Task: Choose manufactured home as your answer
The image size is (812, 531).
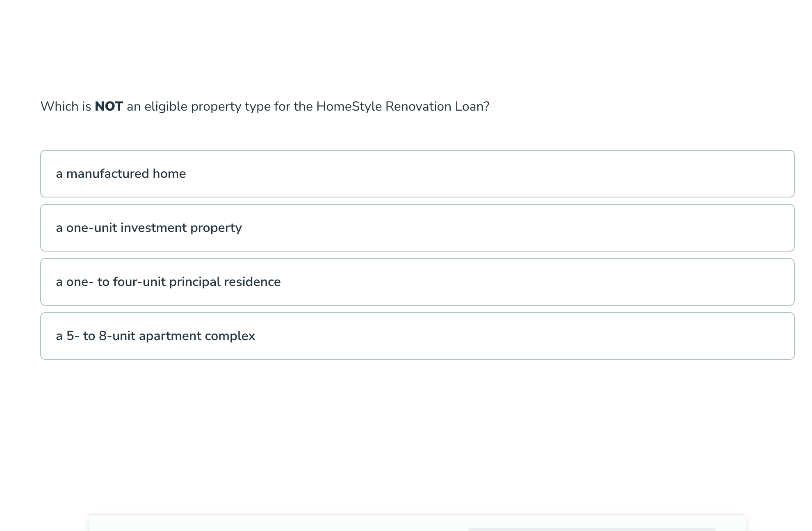Action: pos(417,174)
